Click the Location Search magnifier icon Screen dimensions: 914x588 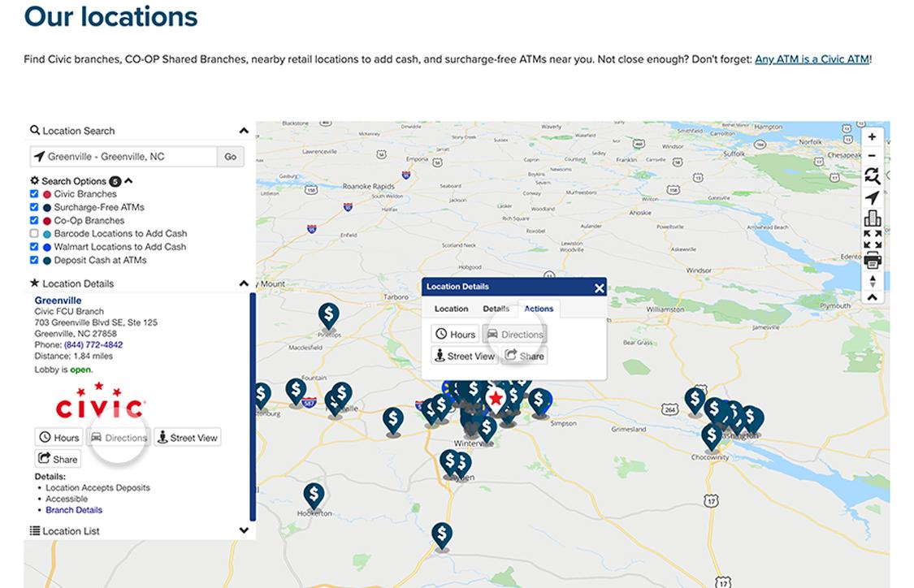[x=35, y=130]
